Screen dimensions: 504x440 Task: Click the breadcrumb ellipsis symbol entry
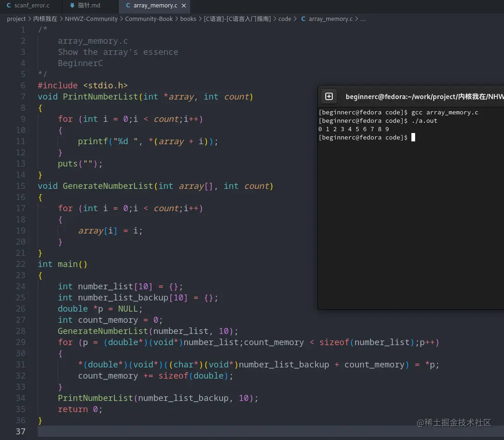pyautogui.click(x=363, y=19)
